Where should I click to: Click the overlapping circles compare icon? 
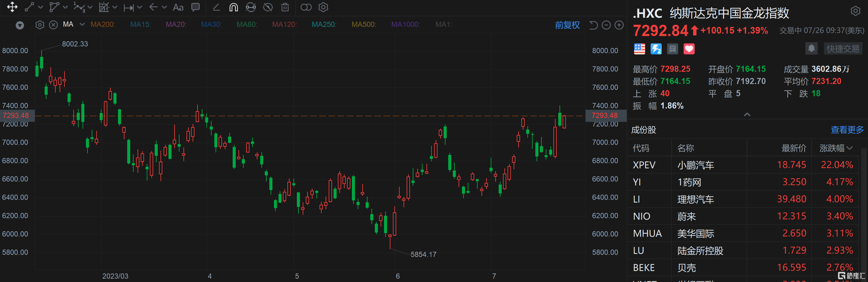[306, 7]
